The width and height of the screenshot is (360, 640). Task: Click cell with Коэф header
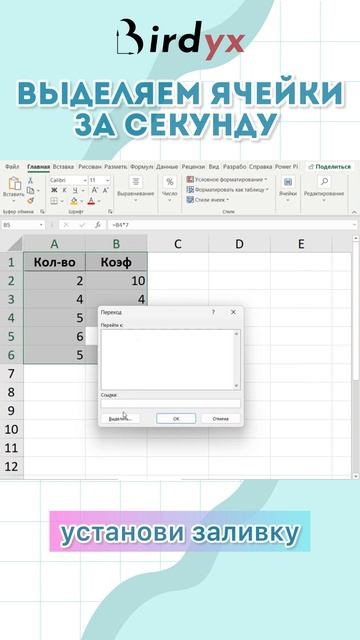116,262
